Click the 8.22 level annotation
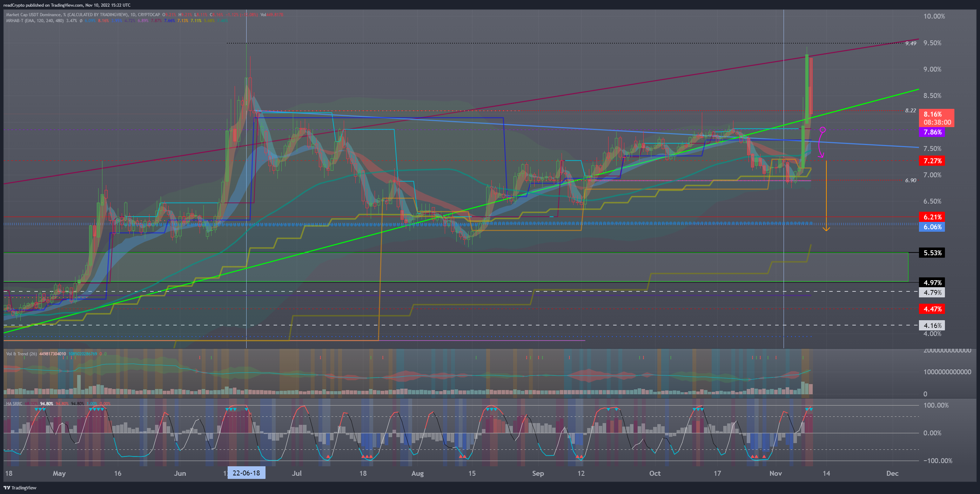 (x=911, y=111)
